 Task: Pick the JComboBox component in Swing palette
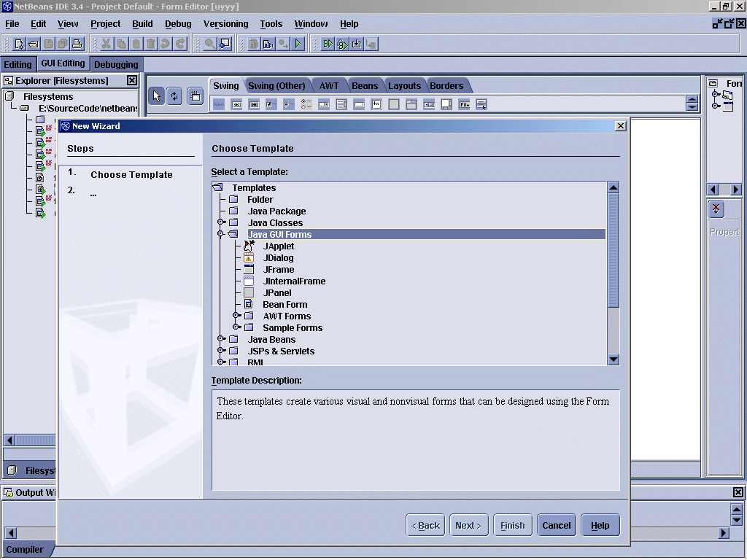coord(324,104)
